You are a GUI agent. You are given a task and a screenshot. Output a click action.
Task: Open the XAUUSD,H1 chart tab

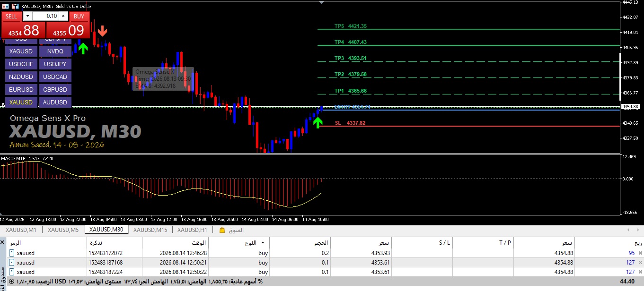coord(192,230)
